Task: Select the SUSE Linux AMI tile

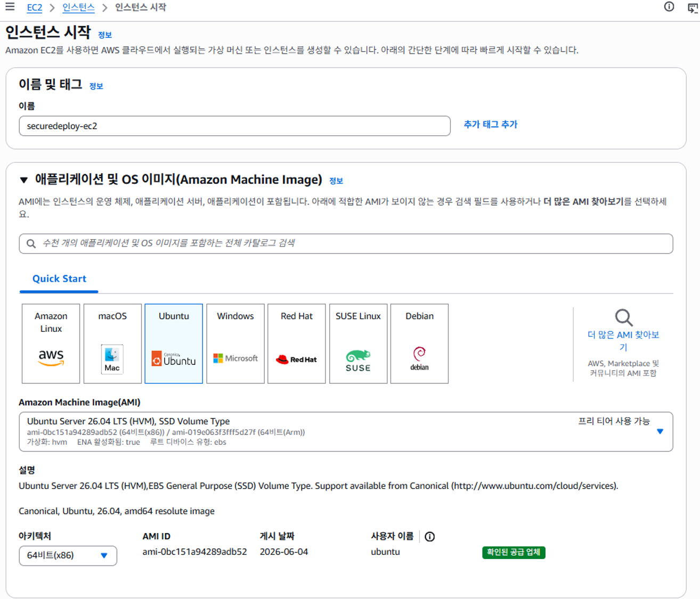Action: [x=358, y=343]
